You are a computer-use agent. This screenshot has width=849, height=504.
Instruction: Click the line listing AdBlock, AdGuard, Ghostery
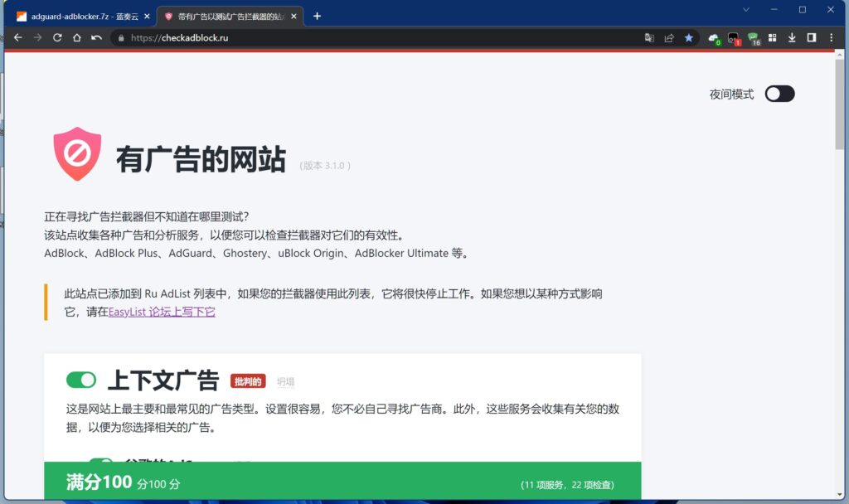click(x=256, y=254)
